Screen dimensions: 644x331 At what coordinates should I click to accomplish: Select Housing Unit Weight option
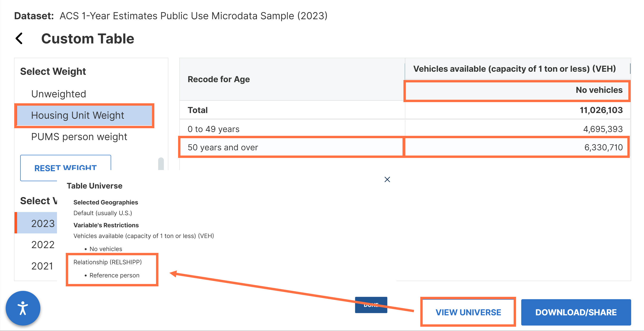(x=77, y=115)
